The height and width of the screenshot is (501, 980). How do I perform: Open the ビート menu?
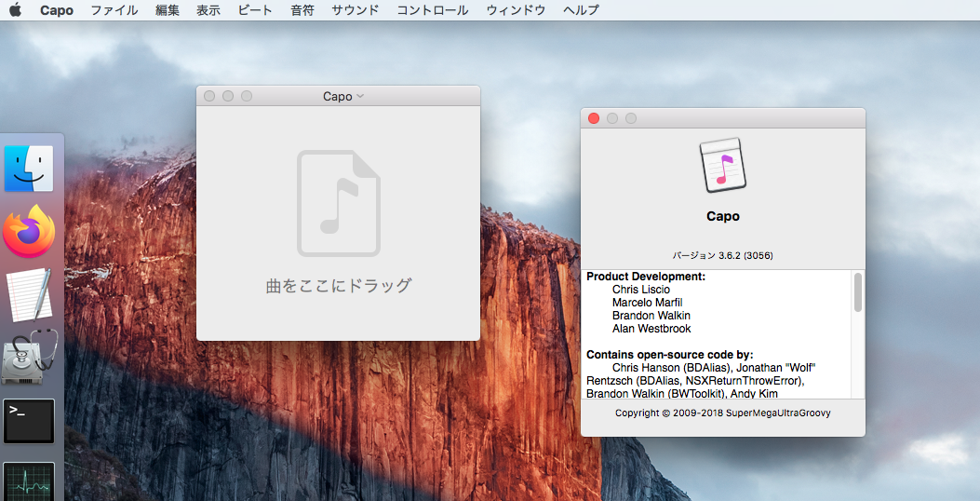[255, 10]
